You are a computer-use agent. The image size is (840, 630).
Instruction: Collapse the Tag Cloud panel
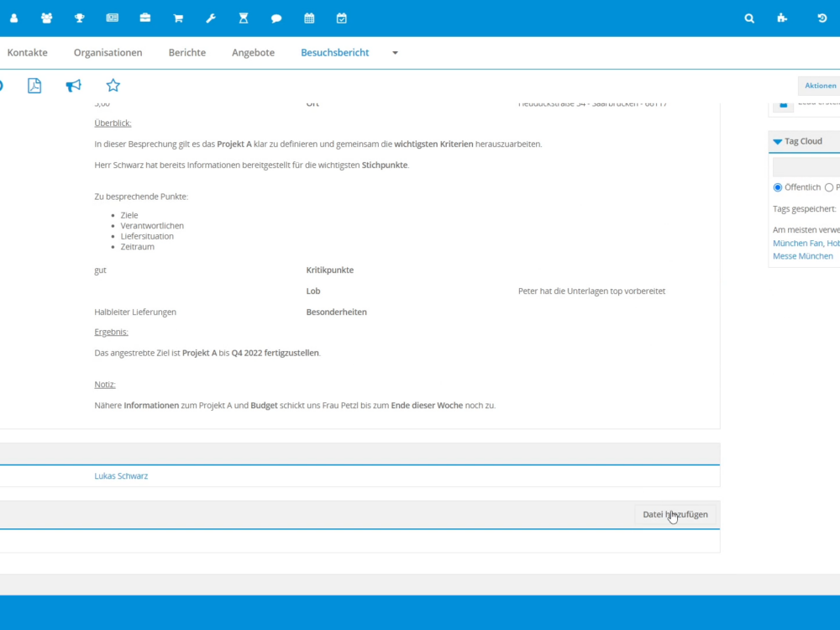tap(777, 141)
